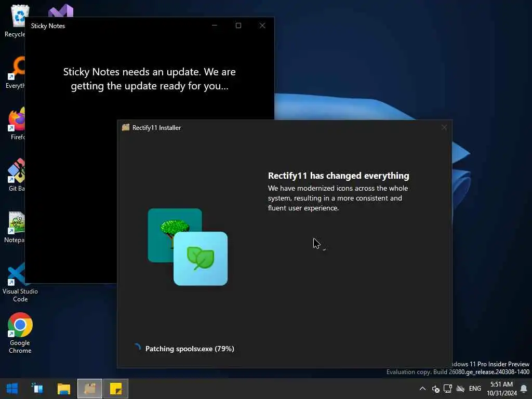Launch the Everything search desktop shortcut
Viewport: 532px width, 399px height.
pos(15,72)
